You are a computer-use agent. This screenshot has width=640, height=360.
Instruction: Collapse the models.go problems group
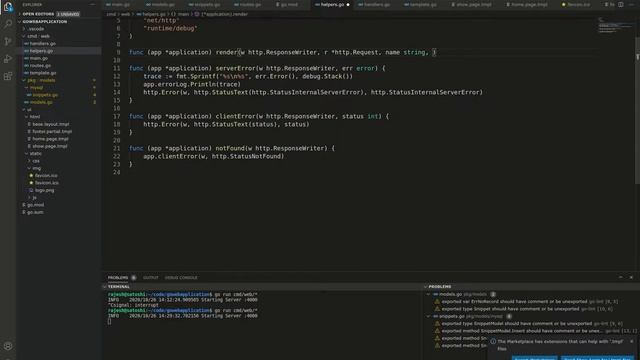[429, 294]
